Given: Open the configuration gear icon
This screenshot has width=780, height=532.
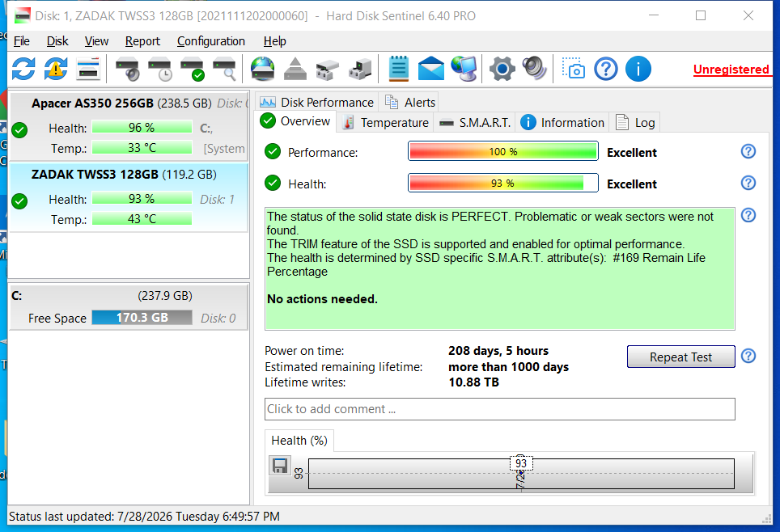Looking at the screenshot, I should [x=502, y=69].
